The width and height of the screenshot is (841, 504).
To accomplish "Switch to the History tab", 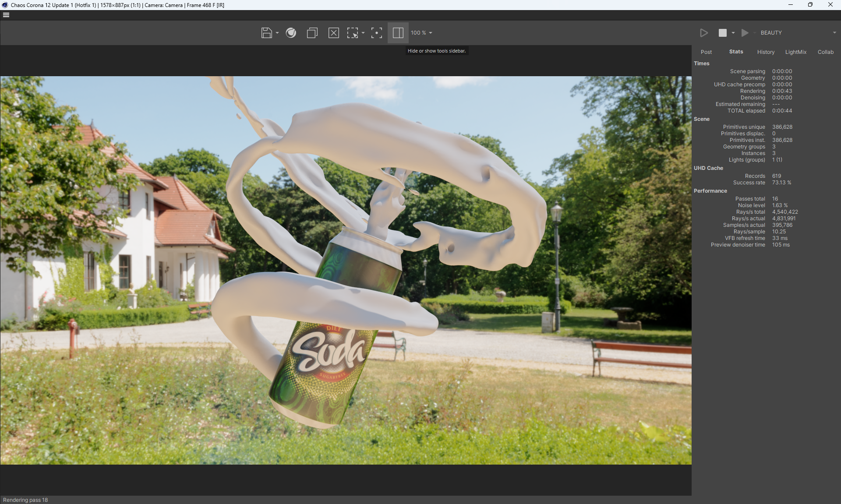I will point(766,52).
